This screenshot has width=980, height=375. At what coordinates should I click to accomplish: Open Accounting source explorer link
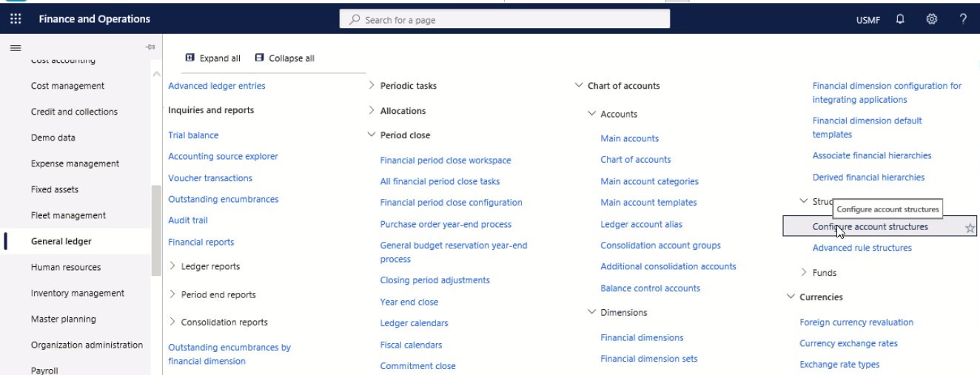(x=224, y=156)
